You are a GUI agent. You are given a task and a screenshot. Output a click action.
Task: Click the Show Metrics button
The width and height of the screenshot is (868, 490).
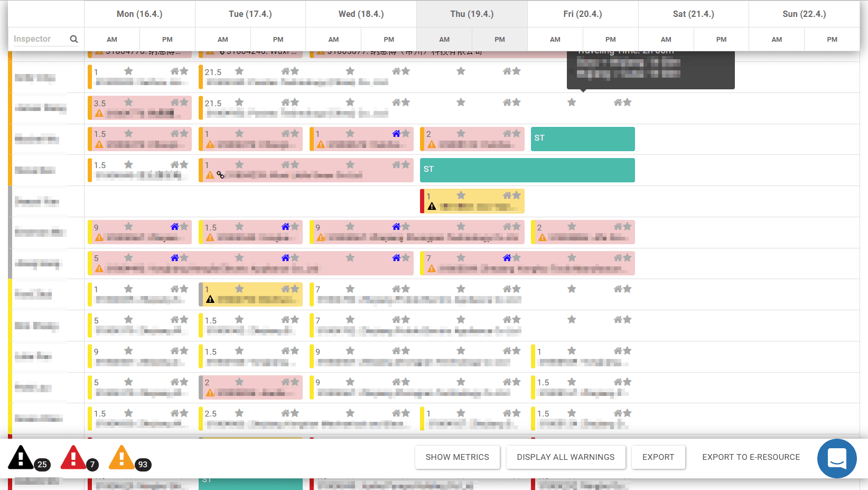(x=457, y=457)
